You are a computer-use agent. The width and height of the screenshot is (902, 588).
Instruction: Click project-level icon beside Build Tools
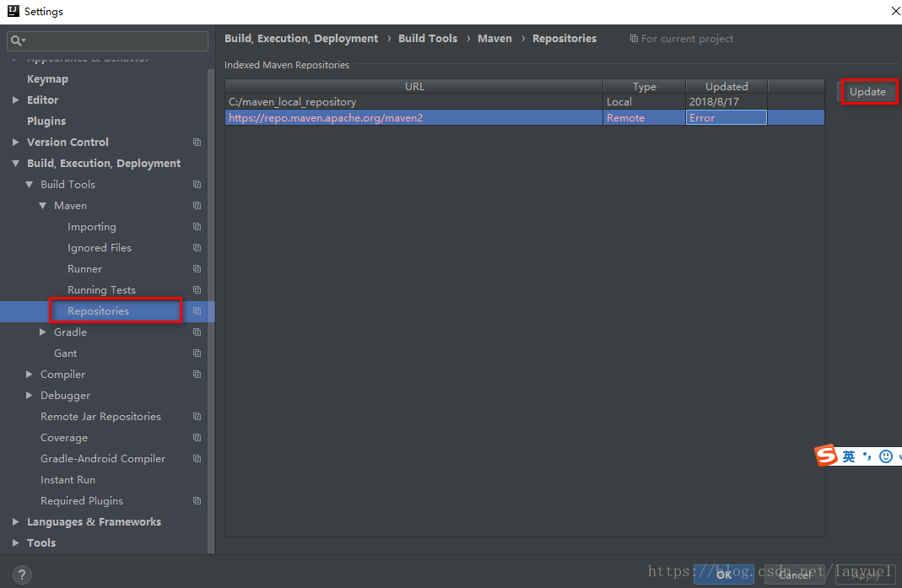tap(197, 185)
